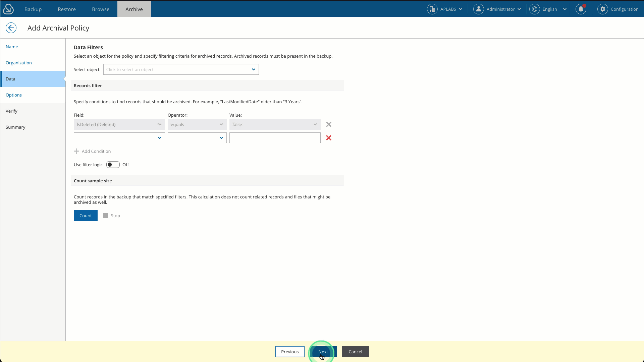
Task: Open Configuration settings text link
Action: pos(625,9)
